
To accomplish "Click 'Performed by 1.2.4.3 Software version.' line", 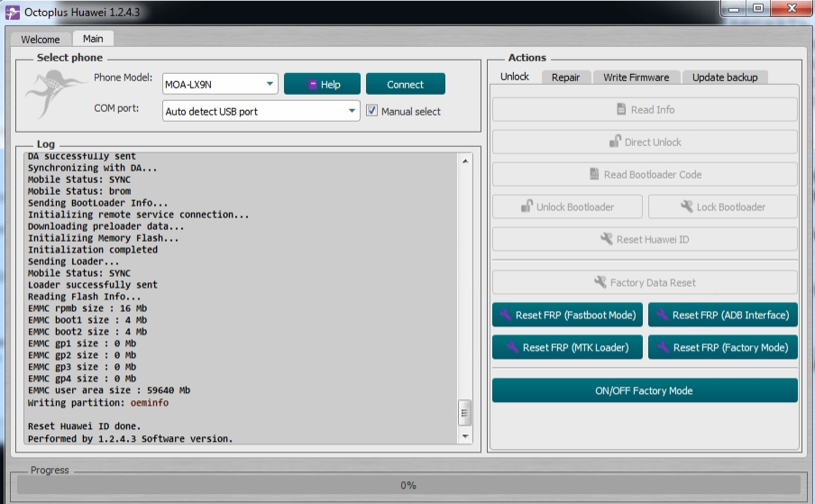I will coord(130,438).
